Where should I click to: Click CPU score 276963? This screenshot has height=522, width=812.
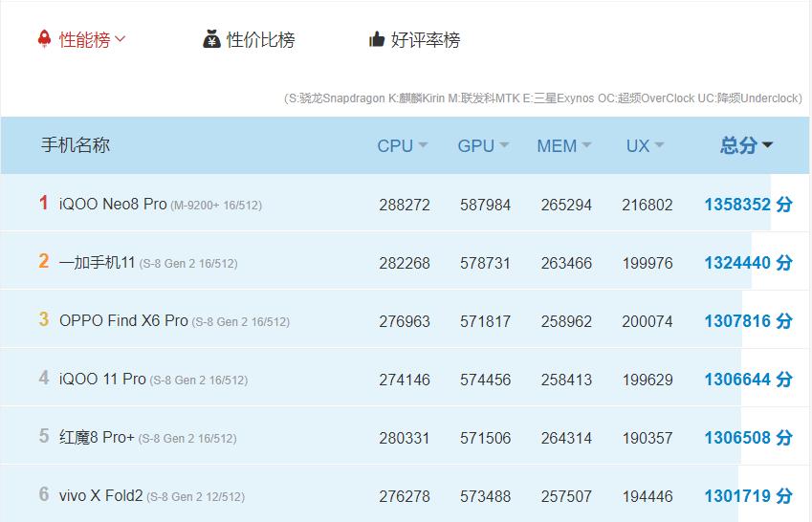(x=405, y=321)
